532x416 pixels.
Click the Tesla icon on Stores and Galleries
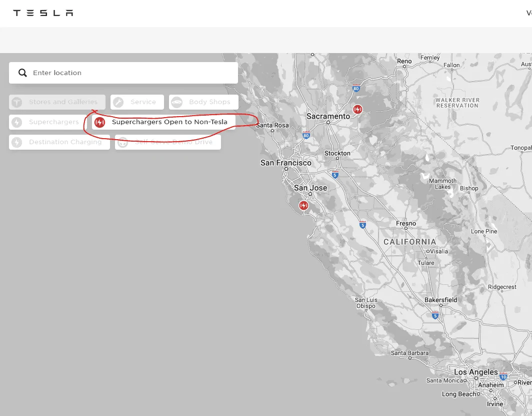[17, 102]
